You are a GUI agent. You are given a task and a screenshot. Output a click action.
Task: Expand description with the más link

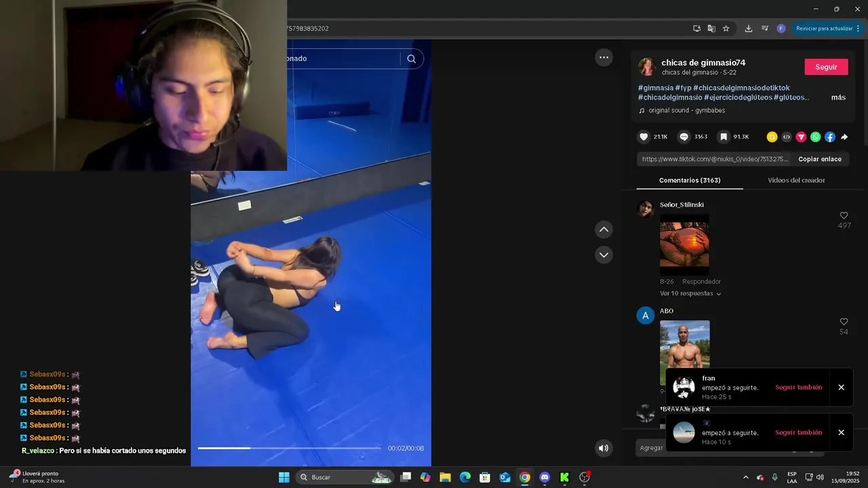pos(838,98)
